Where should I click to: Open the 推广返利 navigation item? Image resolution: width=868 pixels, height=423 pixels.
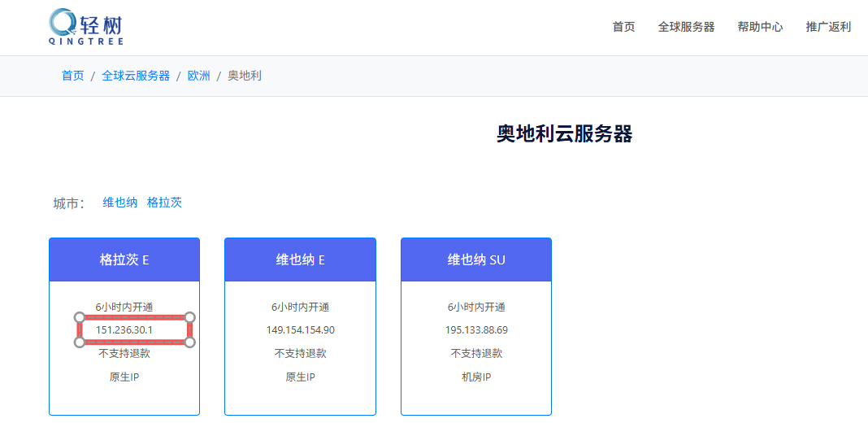click(828, 27)
